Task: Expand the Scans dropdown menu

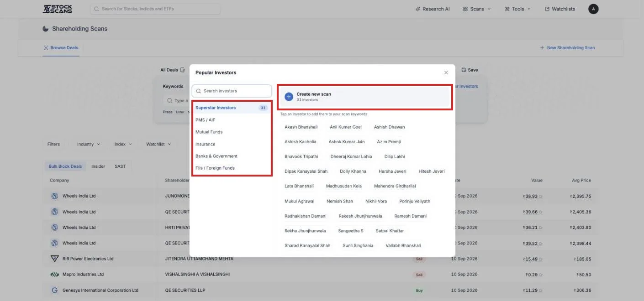Action: 477,9
